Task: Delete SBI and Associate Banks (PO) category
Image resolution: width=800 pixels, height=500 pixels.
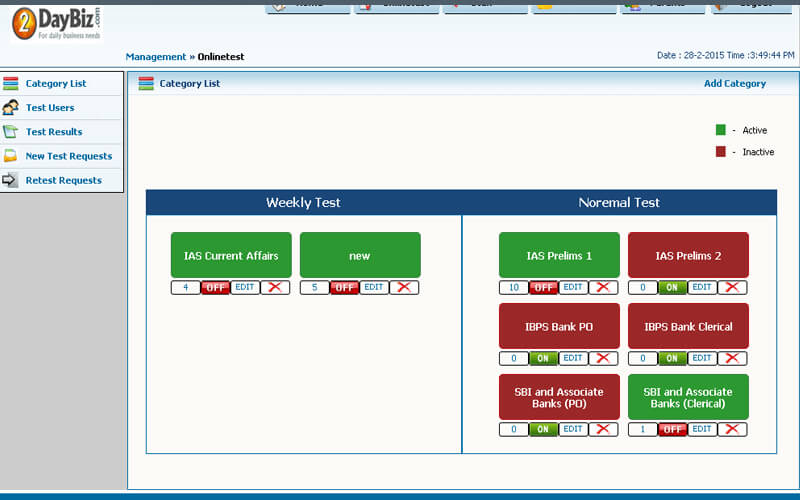Action: [x=603, y=429]
